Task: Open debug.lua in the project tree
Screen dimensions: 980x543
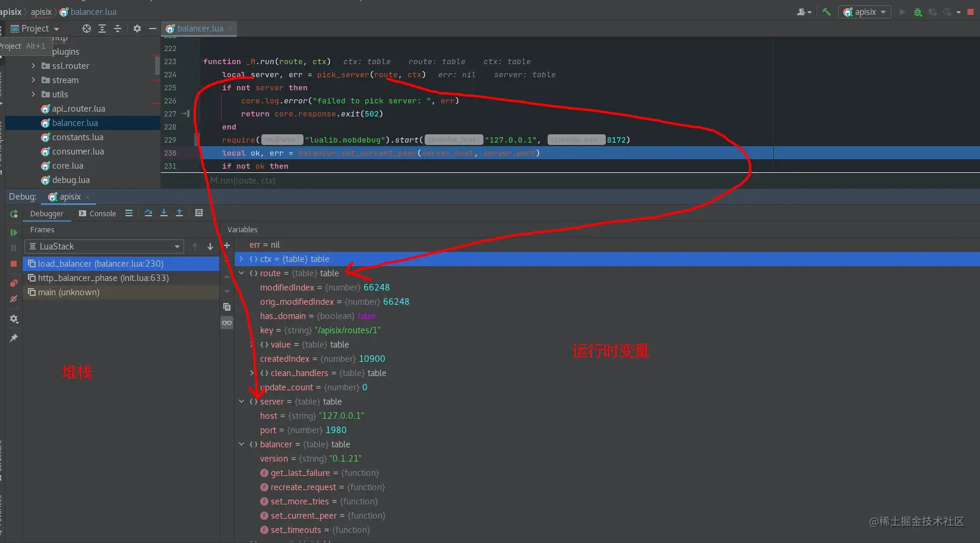Action: click(65, 180)
